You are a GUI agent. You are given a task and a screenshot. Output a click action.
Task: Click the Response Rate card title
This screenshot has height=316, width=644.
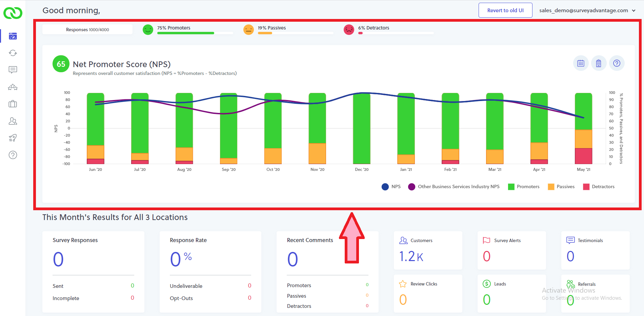point(188,240)
